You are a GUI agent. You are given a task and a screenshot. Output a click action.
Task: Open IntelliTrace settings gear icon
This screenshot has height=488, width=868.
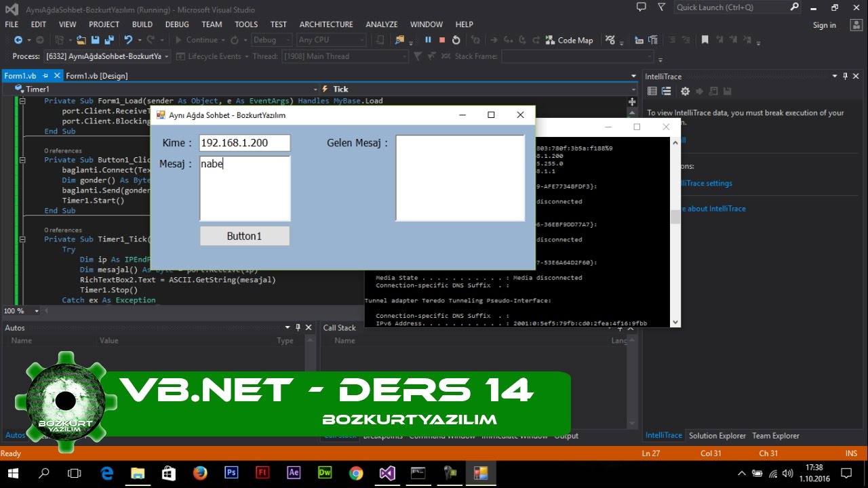tap(685, 91)
